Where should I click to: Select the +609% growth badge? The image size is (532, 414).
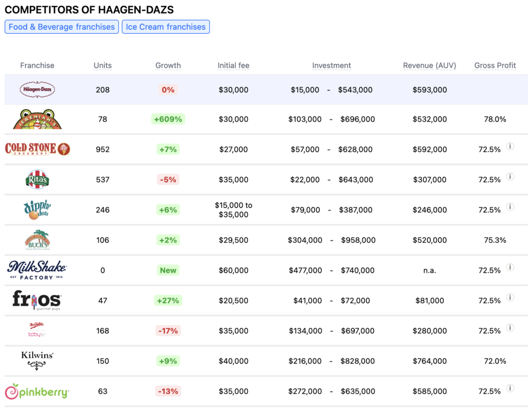tap(168, 119)
